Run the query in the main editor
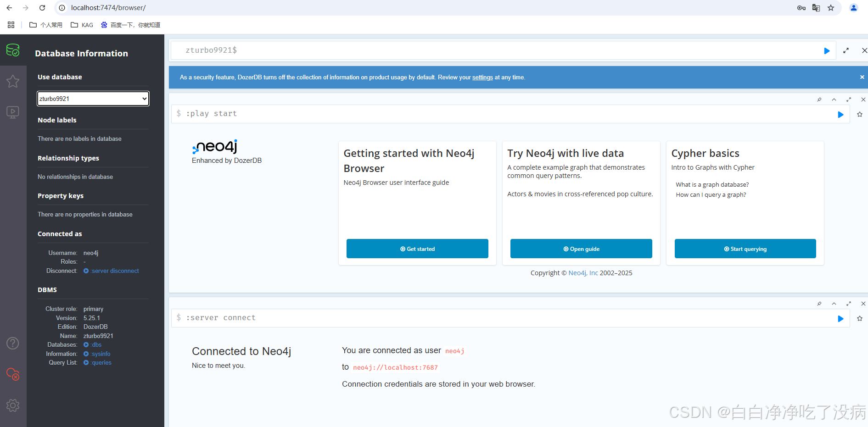Screen dimensions: 868x427 click(827, 51)
